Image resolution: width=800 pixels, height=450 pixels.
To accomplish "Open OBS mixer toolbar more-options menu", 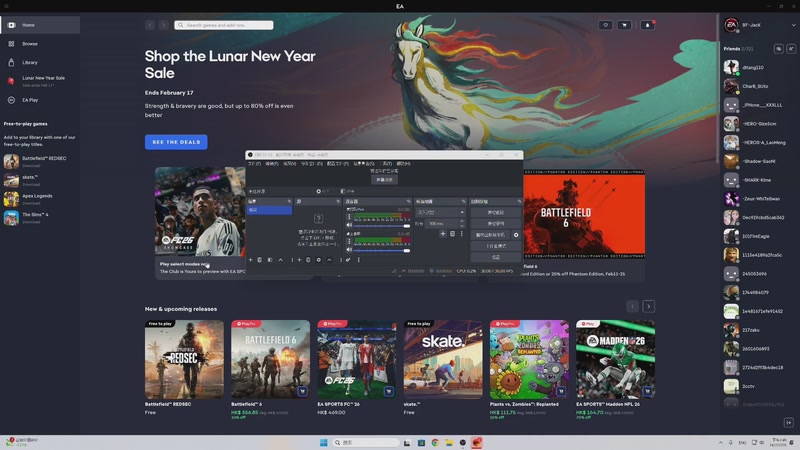I will (x=359, y=260).
